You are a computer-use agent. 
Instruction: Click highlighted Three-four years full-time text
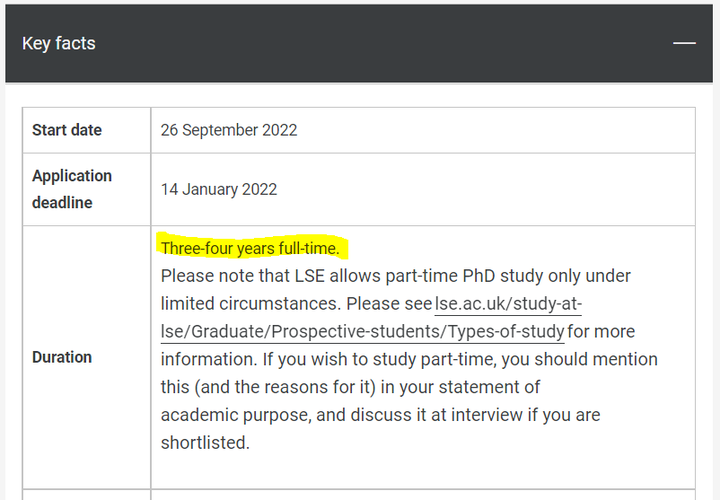click(250, 248)
